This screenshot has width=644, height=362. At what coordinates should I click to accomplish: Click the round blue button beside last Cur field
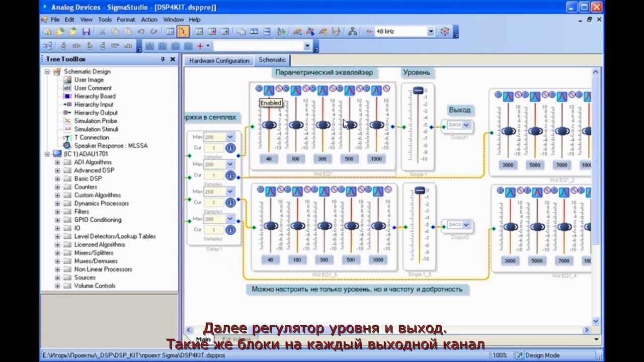pos(230,229)
